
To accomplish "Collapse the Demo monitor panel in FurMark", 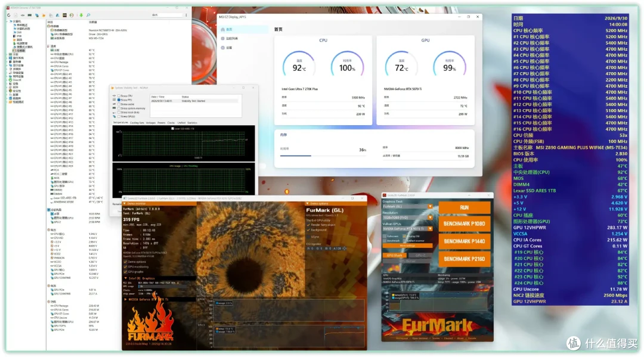I will point(125,203).
